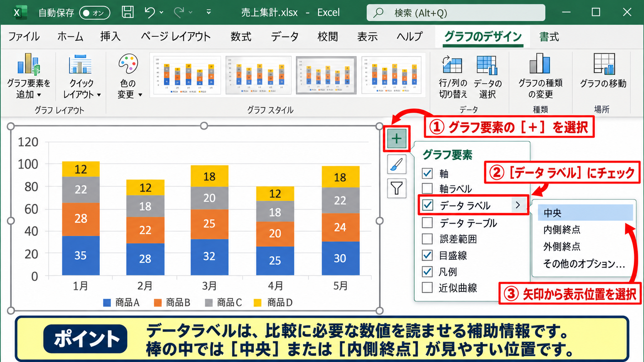Save the workbook with the floppy icon
This screenshot has width=644, height=362.
pyautogui.click(x=128, y=12)
